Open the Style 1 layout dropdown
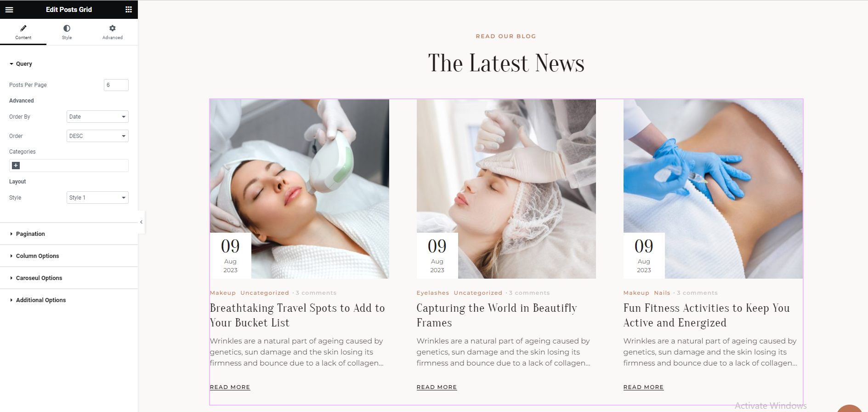This screenshot has width=868, height=412. (x=97, y=198)
